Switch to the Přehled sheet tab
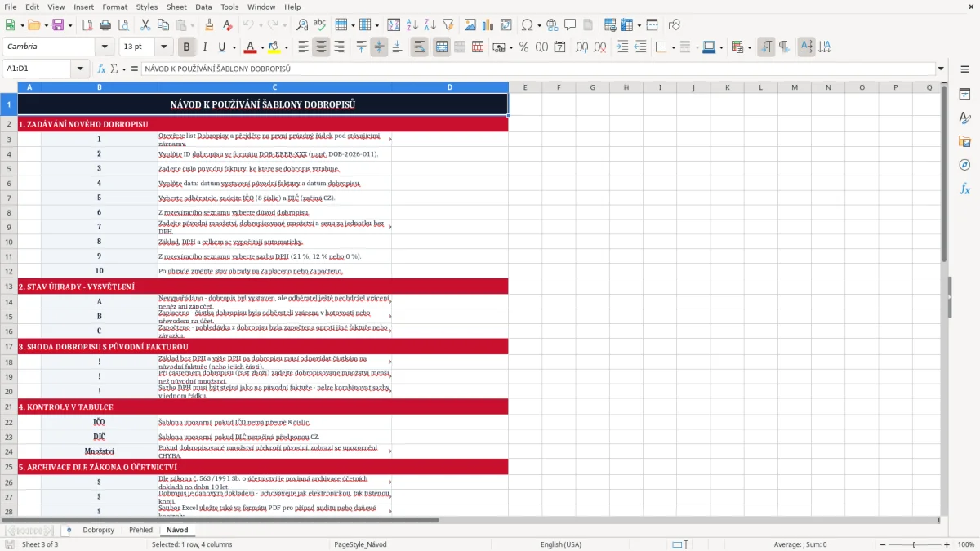 [x=140, y=530]
